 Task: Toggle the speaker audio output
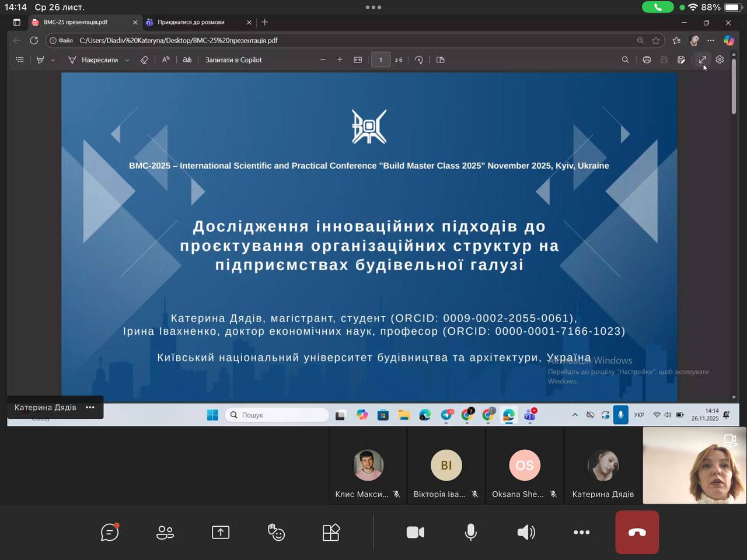pyautogui.click(x=526, y=532)
